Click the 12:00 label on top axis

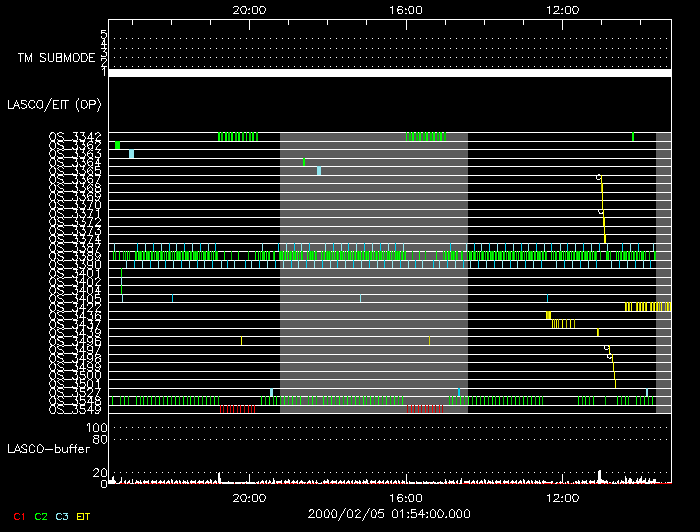(x=562, y=10)
